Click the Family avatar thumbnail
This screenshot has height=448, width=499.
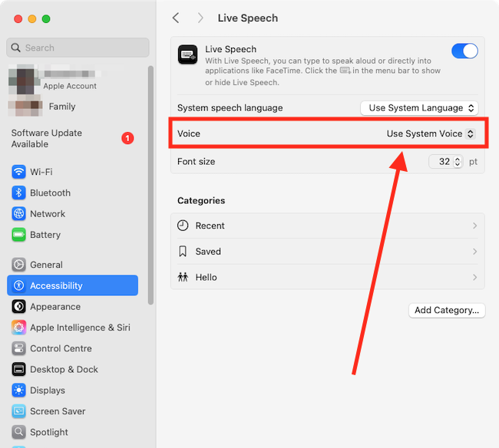(x=25, y=106)
